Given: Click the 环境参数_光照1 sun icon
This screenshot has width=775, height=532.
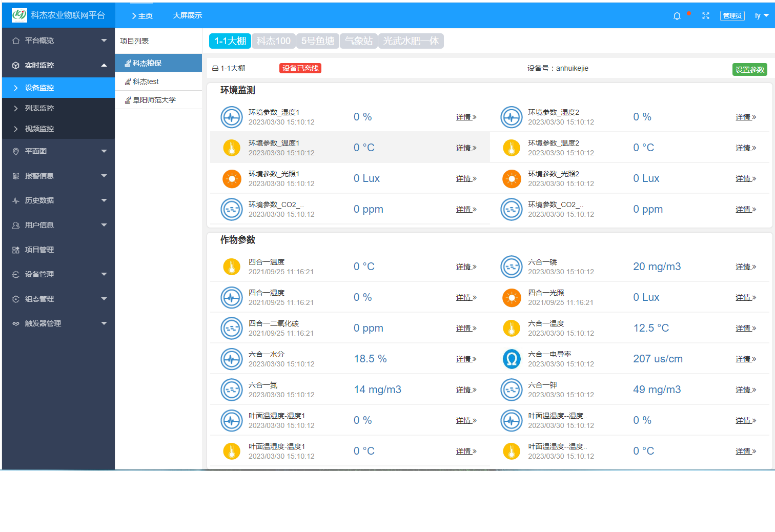Looking at the screenshot, I should tap(232, 178).
